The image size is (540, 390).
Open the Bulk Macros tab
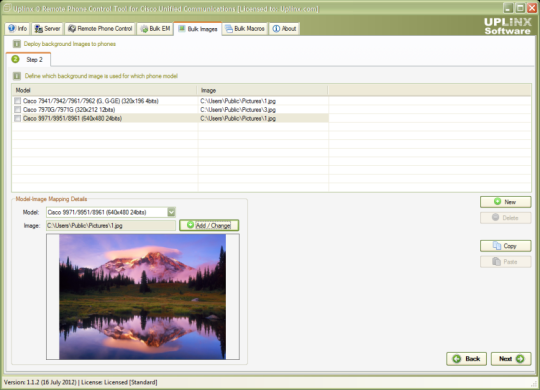tap(245, 29)
